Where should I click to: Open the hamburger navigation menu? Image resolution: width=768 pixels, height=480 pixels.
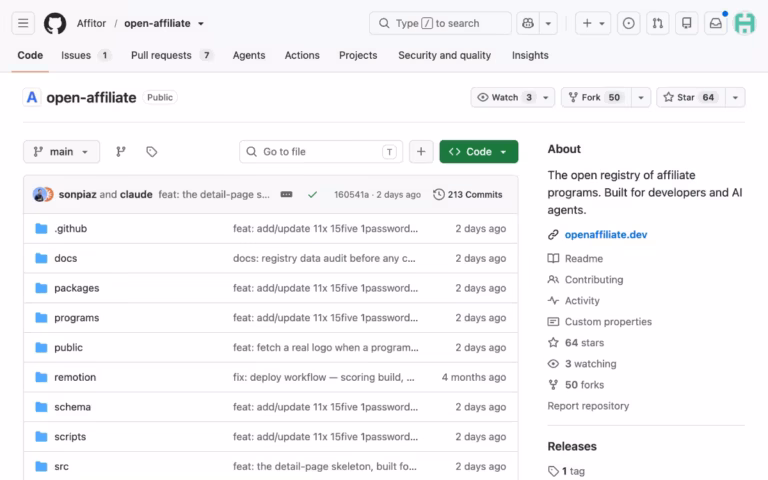23,23
